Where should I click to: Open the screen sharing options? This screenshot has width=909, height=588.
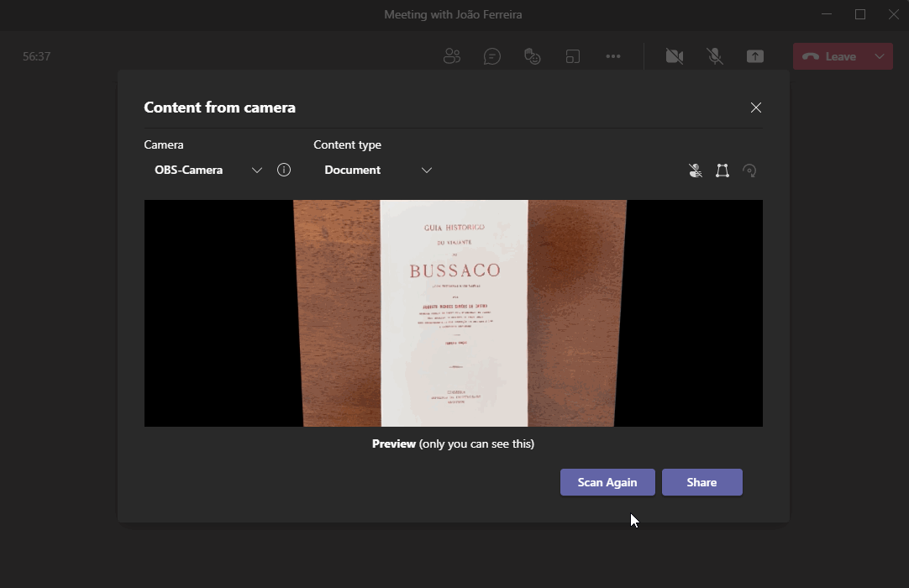[x=755, y=56]
